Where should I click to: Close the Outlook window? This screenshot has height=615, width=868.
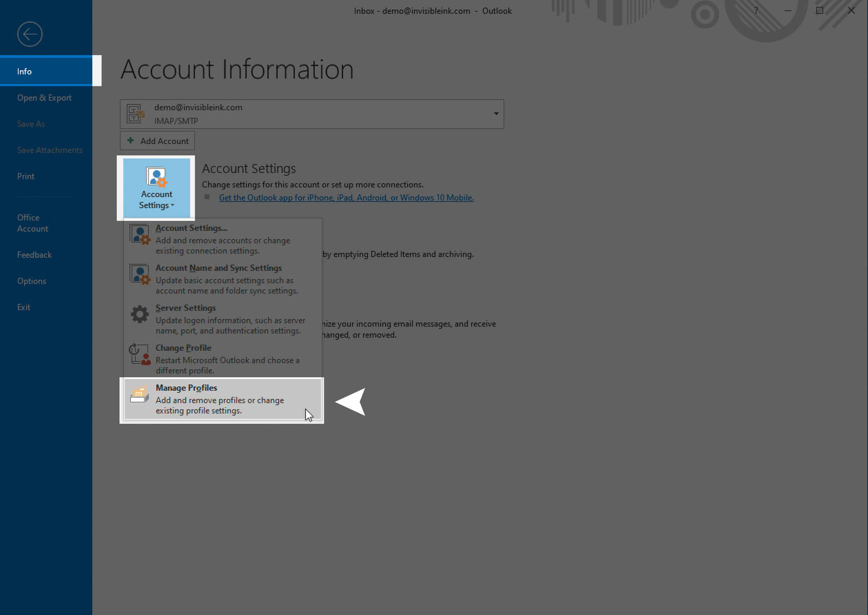coord(851,10)
